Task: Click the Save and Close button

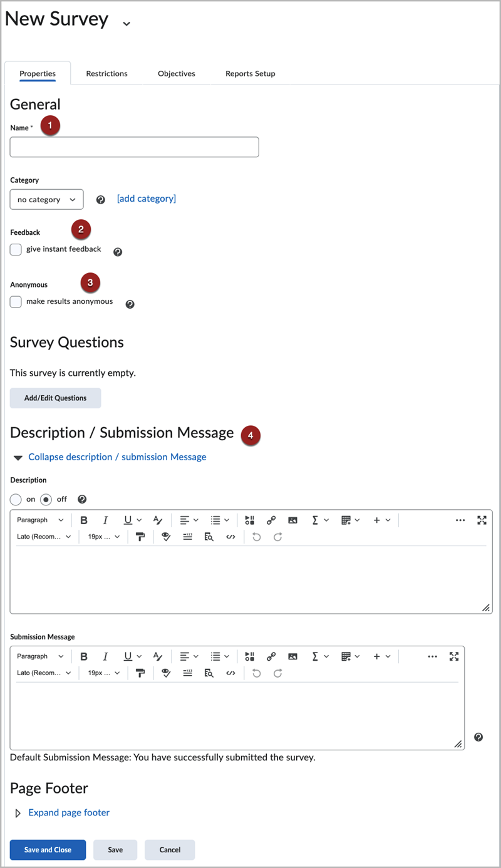Action: (48, 850)
